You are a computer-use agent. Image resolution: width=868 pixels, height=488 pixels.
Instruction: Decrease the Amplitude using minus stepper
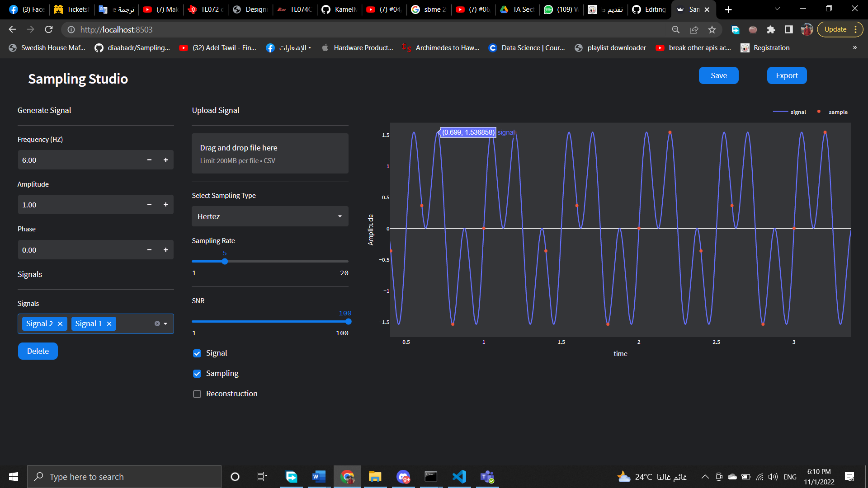(x=149, y=204)
